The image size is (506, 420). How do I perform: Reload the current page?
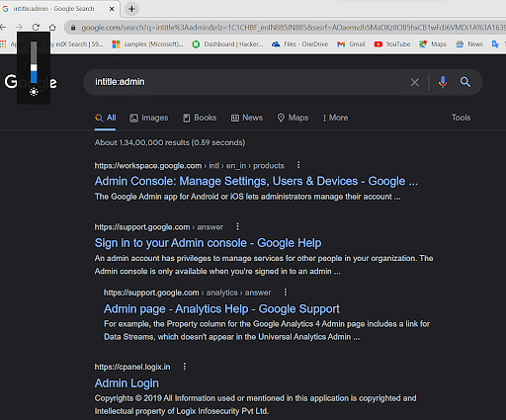(x=36, y=27)
